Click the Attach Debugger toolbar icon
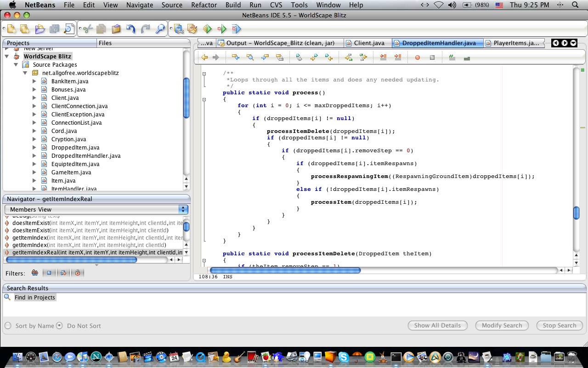This screenshot has height=368, width=588. [x=236, y=29]
